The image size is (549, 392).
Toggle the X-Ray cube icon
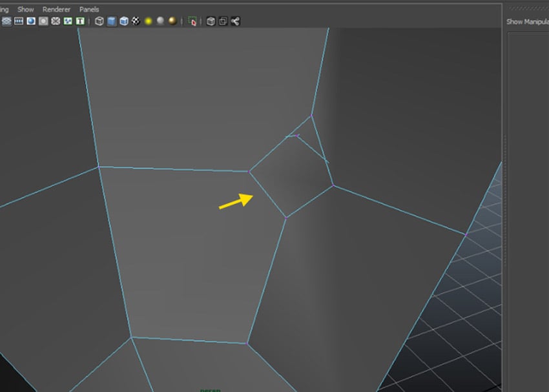(x=211, y=21)
